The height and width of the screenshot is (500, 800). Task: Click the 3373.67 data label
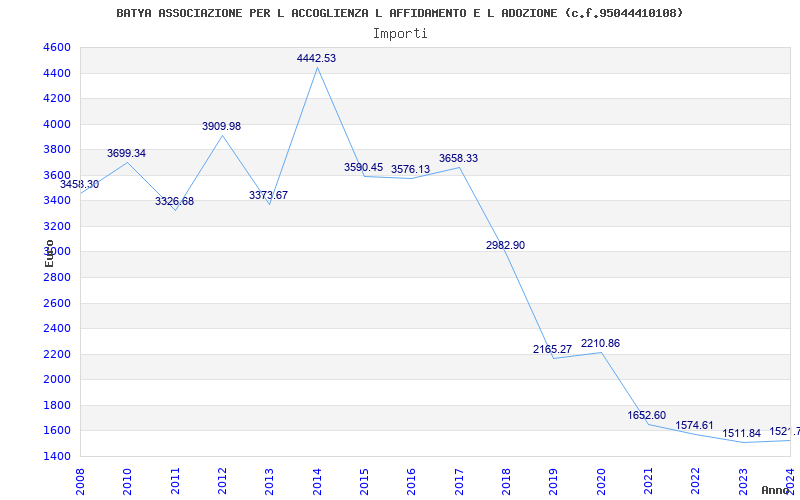268,195
